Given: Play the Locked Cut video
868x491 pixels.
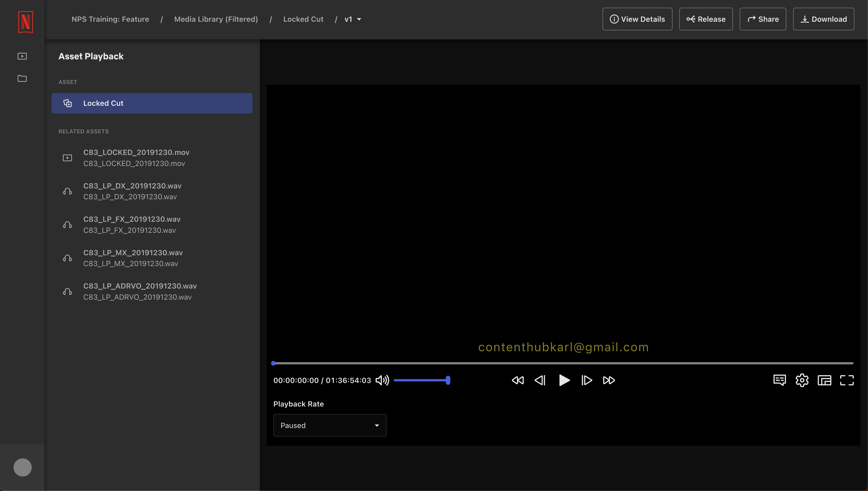Looking at the screenshot, I should [564, 380].
